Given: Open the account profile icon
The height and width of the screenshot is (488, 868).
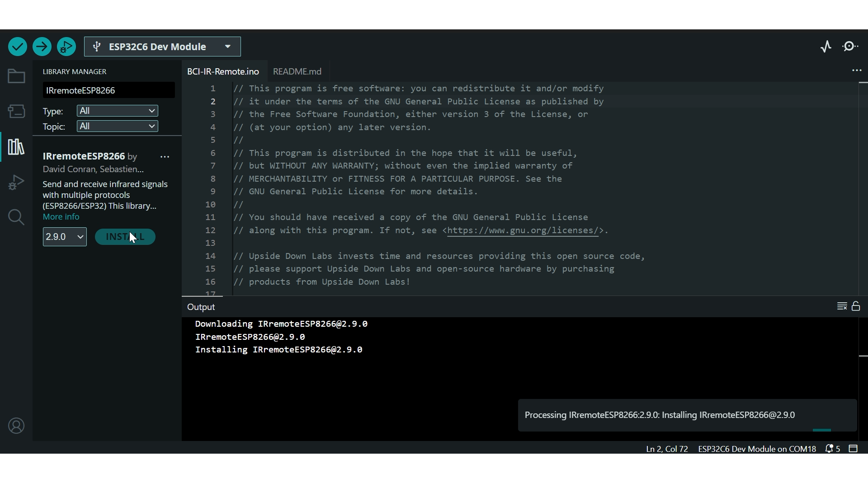Looking at the screenshot, I should [x=16, y=426].
